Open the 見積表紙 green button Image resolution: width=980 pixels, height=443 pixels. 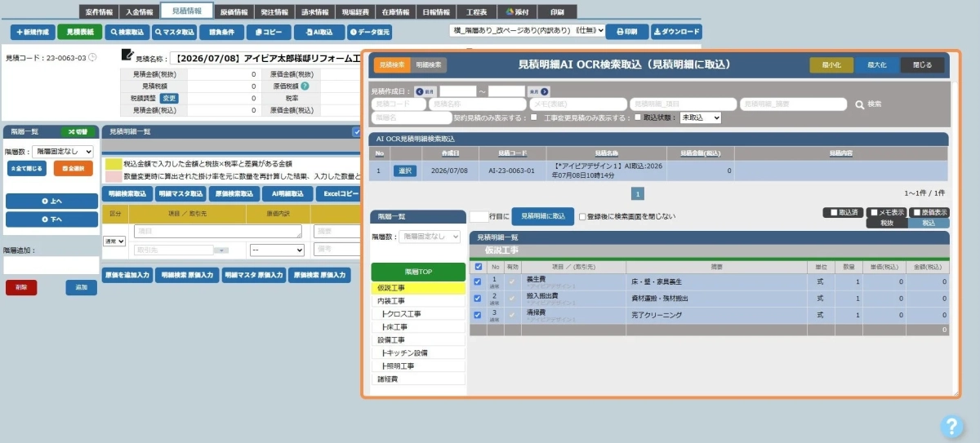[80, 32]
